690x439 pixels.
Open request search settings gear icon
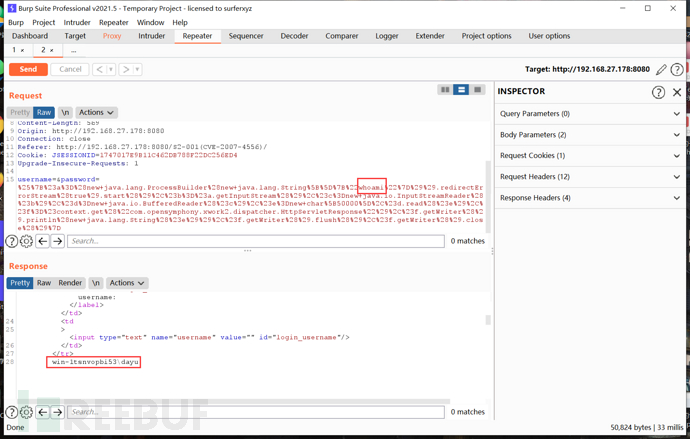pyautogui.click(x=26, y=241)
